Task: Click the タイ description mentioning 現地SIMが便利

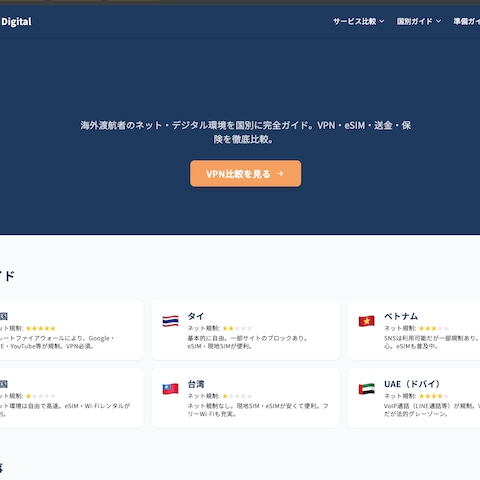Action: pyautogui.click(x=247, y=342)
